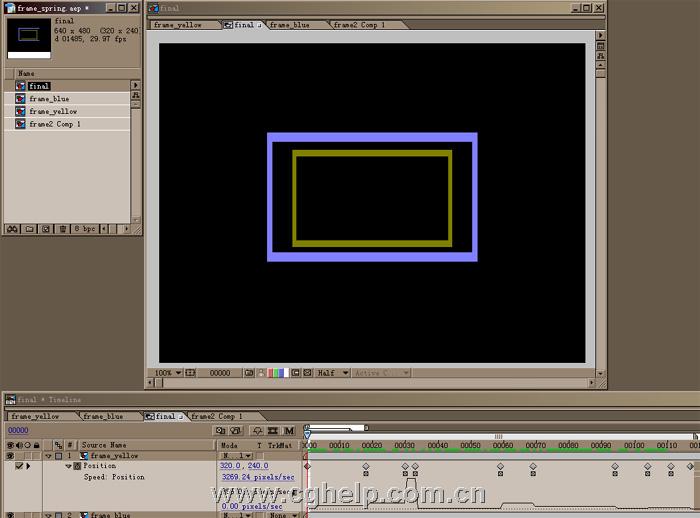Click the Position value 240.0
The image size is (700, 518).
[258, 465]
